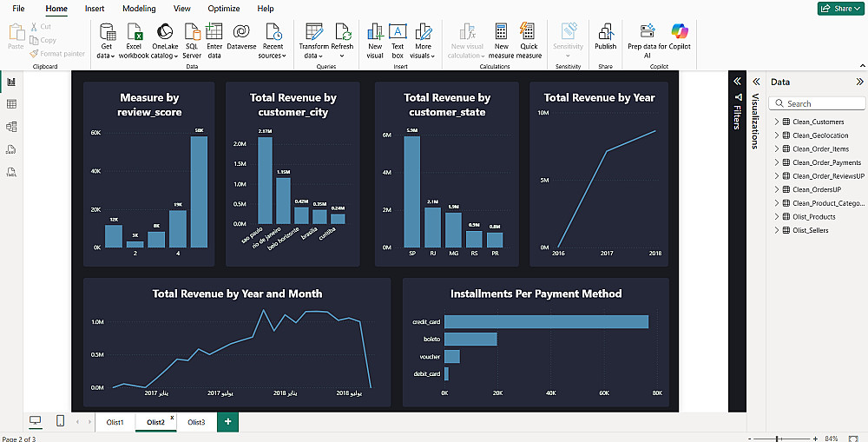Viewport: 868px width, 442px height.
Task: Create a New measure
Action: [502, 42]
